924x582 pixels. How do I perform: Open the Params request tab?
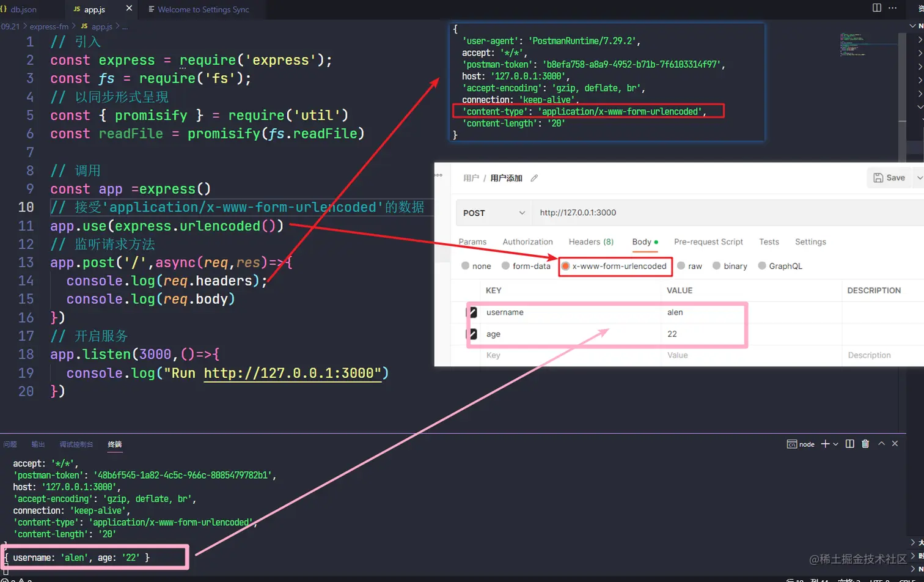pyautogui.click(x=472, y=241)
